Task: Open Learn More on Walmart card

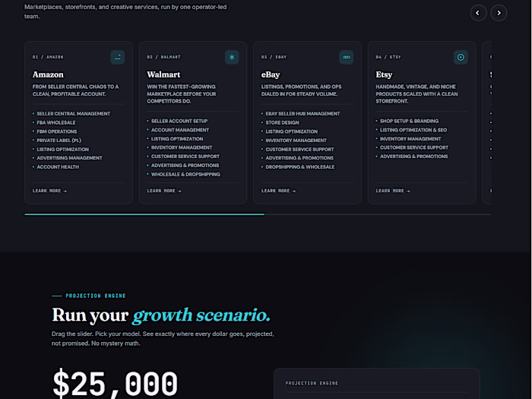Action: [x=164, y=191]
